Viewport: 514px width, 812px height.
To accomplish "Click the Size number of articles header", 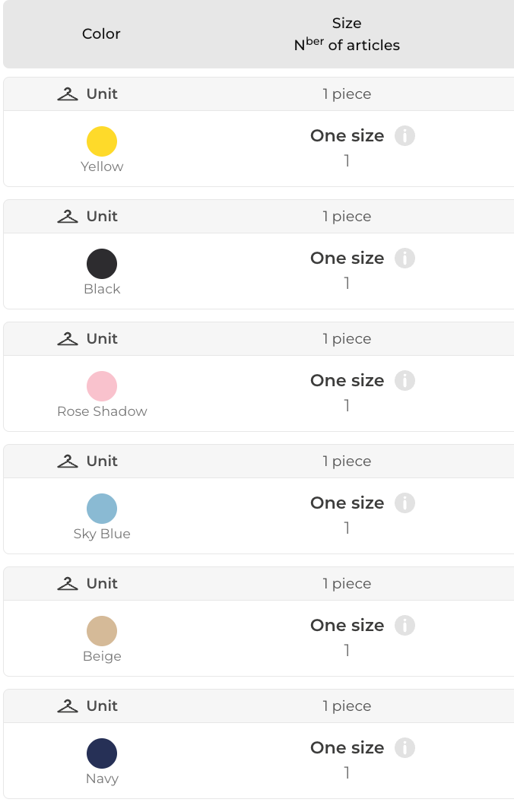I will (347, 35).
